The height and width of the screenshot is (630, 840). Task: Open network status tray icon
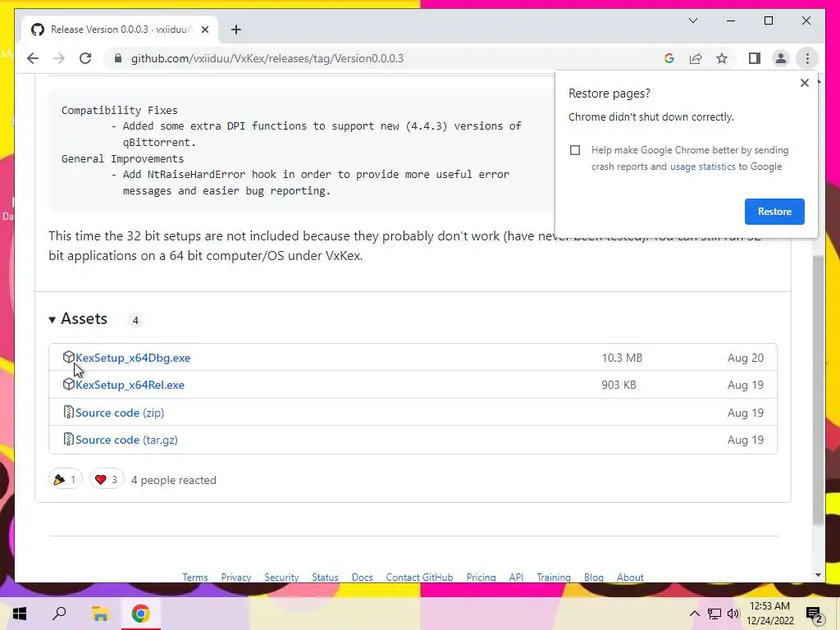714,614
